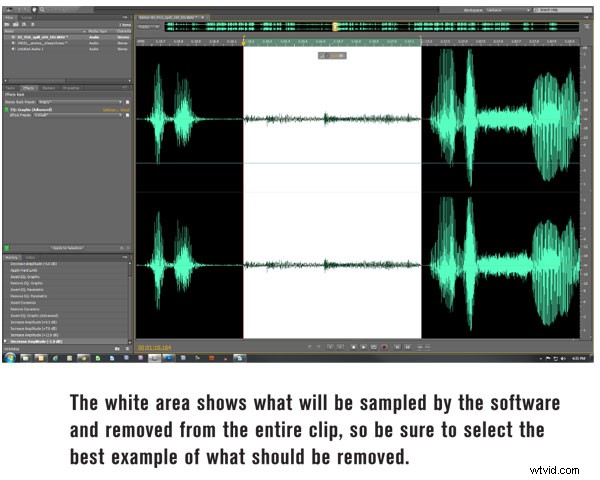Screen dimensions: 600x480
Task: Save Effects Rack preset icon
Action: [x=127, y=102]
